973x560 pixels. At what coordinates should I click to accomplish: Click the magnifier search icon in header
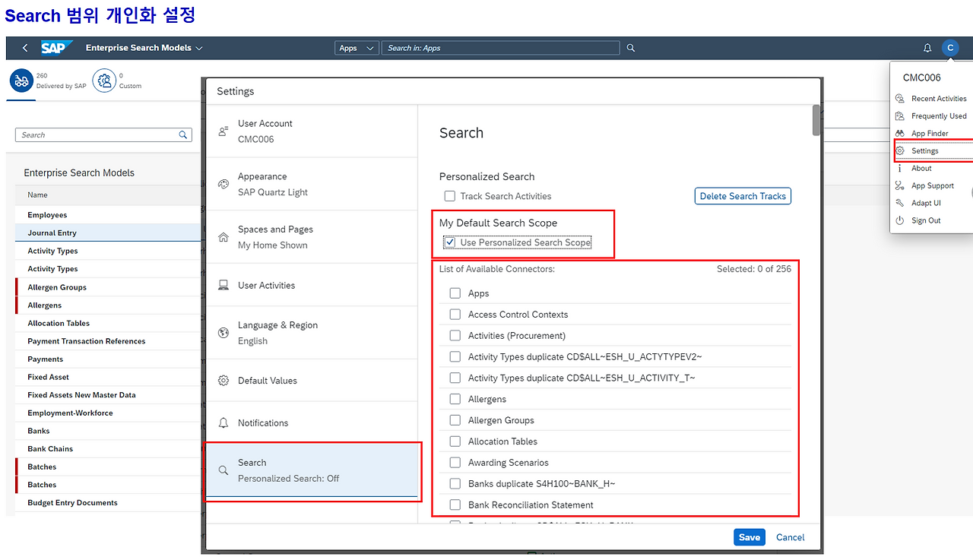click(631, 48)
